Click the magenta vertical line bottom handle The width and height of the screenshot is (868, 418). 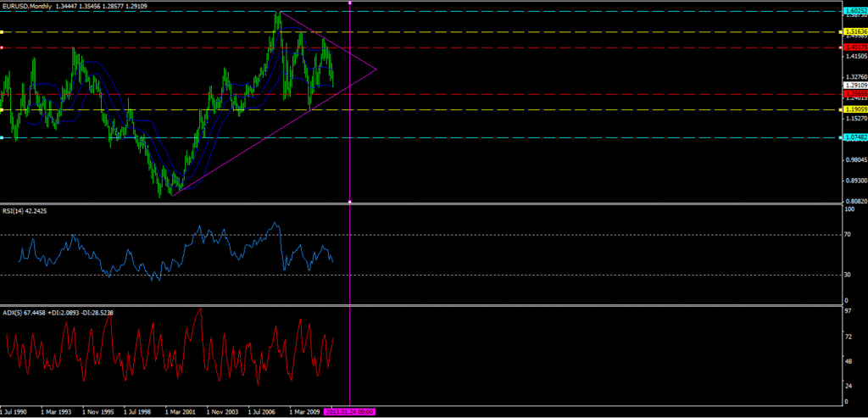click(x=350, y=202)
